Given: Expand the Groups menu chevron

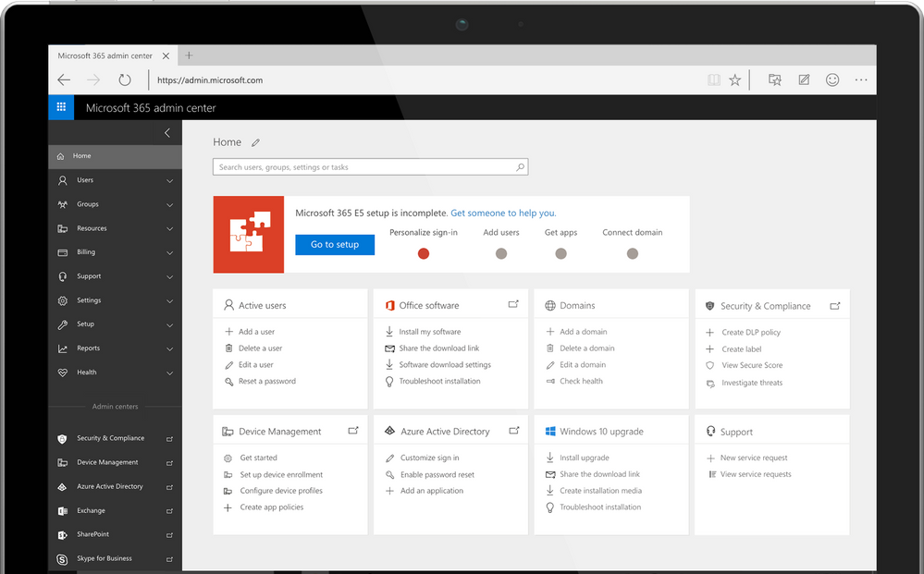Looking at the screenshot, I should [x=169, y=205].
